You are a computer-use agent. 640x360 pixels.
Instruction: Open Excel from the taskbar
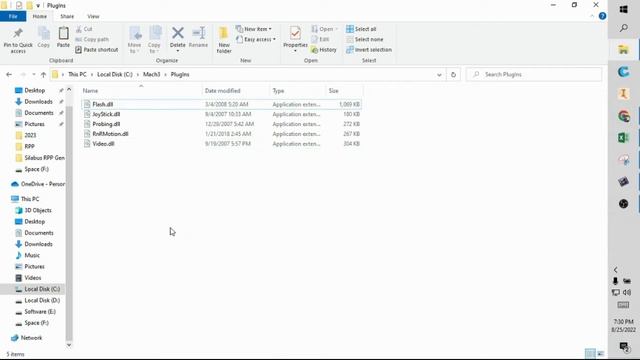click(623, 138)
